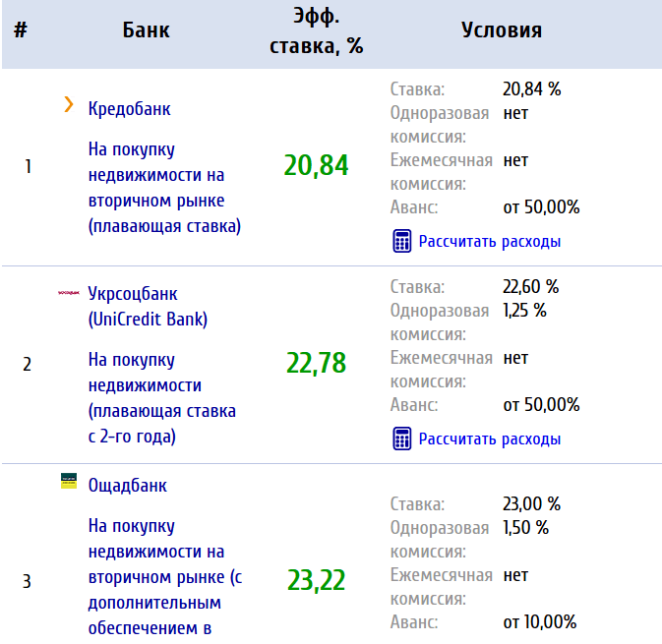Screen dimensions: 662x644
Task: Click Укрсоцбанк advance value 'от 50,00%'
Action: [541, 404]
